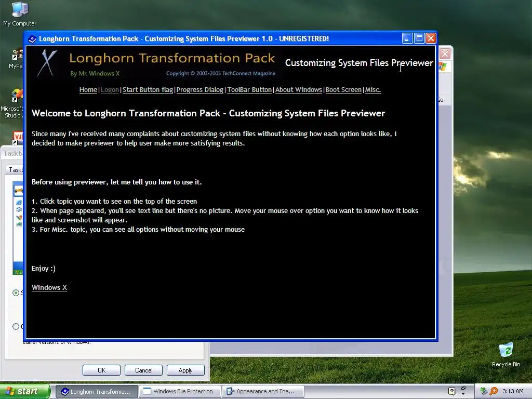The height and width of the screenshot is (399, 532).
Task: Follow the Windows X signature link
Action: pos(49,287)
